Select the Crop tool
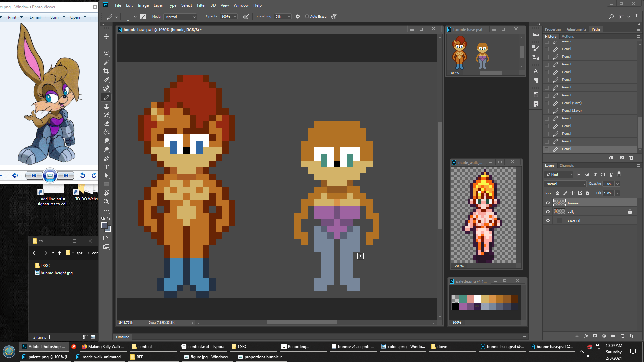The height and width of the screenshot is (362, 644). (x=106, y=71)
